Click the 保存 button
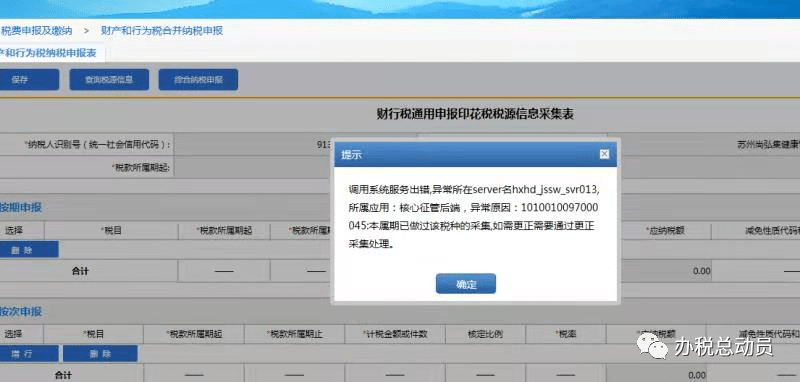Viewport: 800px width, 382px height. point(28,80)
